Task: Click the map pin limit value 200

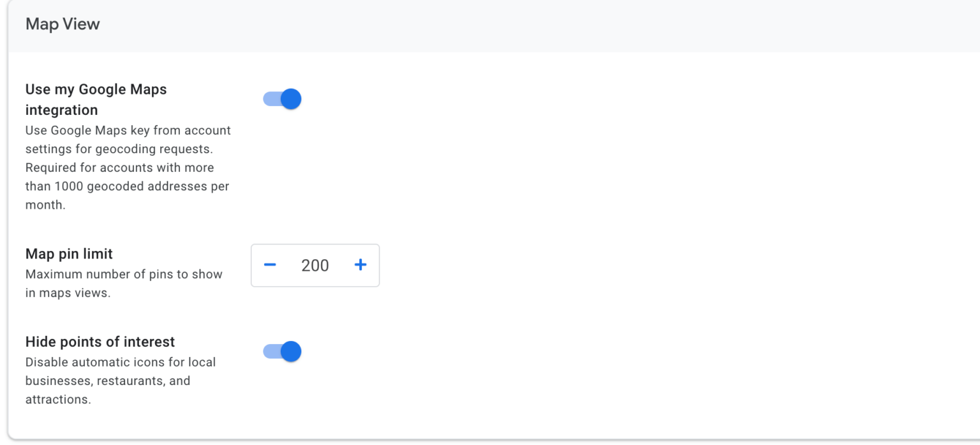Action: [x=315, y=264]
